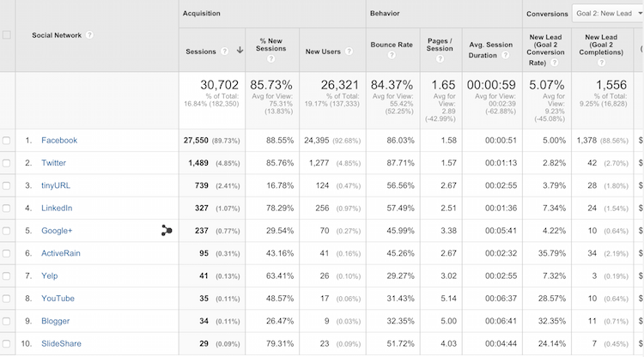Click overall conversion rate 5.07%
Image resolution: width=644 pixels, height=357 pixels.
546,85
